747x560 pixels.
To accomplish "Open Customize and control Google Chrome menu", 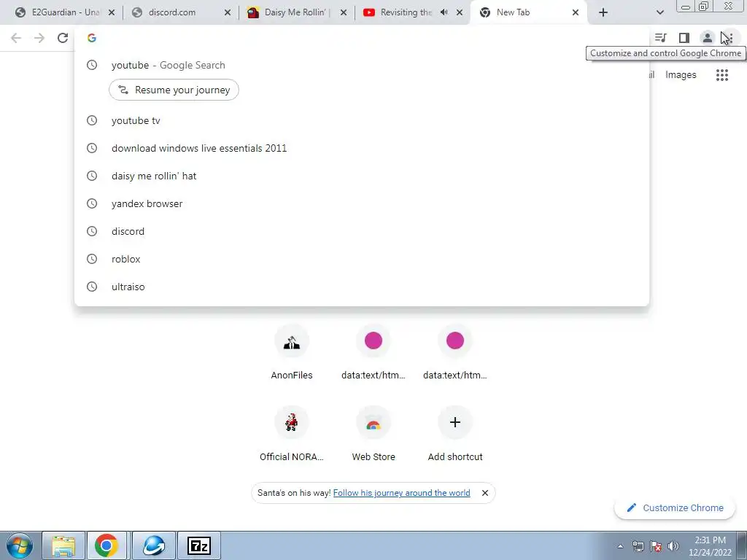I will [730, 38].
